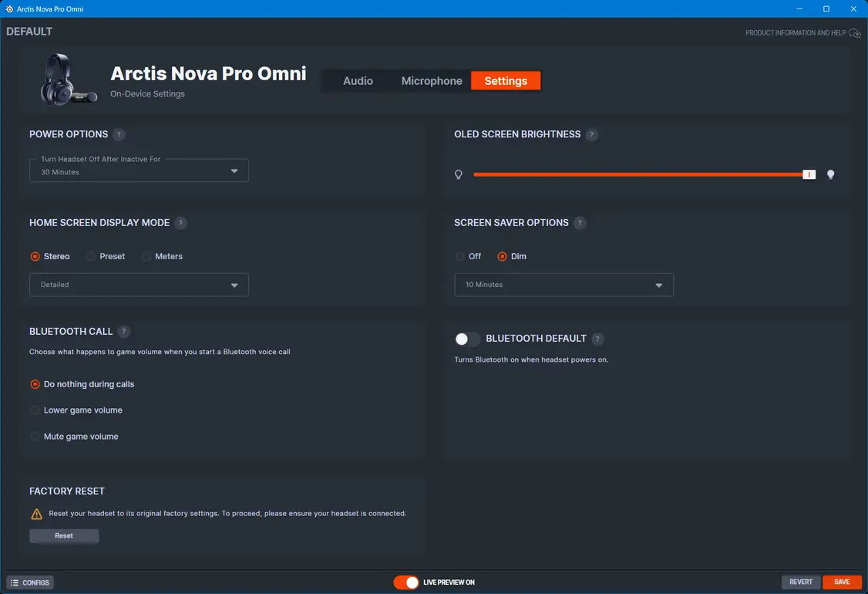
Task: Click the On-Device Settings subtitle
Action: click(x=147, y=94)
